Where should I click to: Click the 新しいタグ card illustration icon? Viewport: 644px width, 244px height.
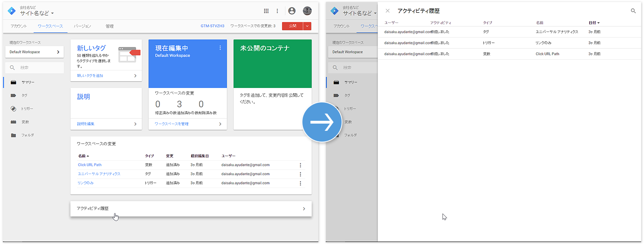point(129,54)
